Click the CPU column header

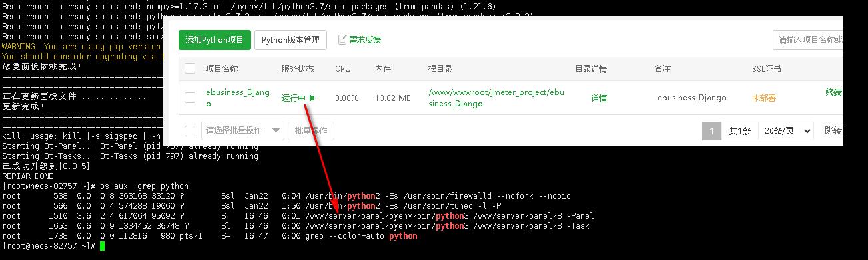pos(343,68)
